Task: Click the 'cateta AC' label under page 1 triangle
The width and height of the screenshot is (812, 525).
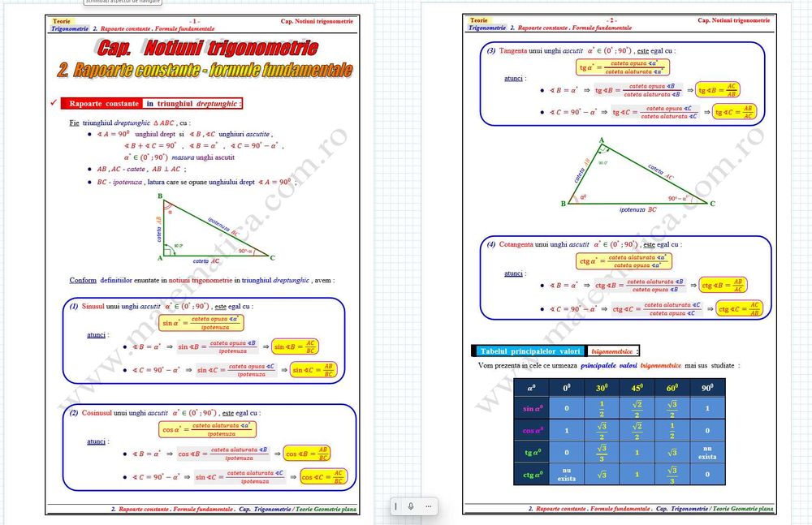Action: [x=205, y=261]
